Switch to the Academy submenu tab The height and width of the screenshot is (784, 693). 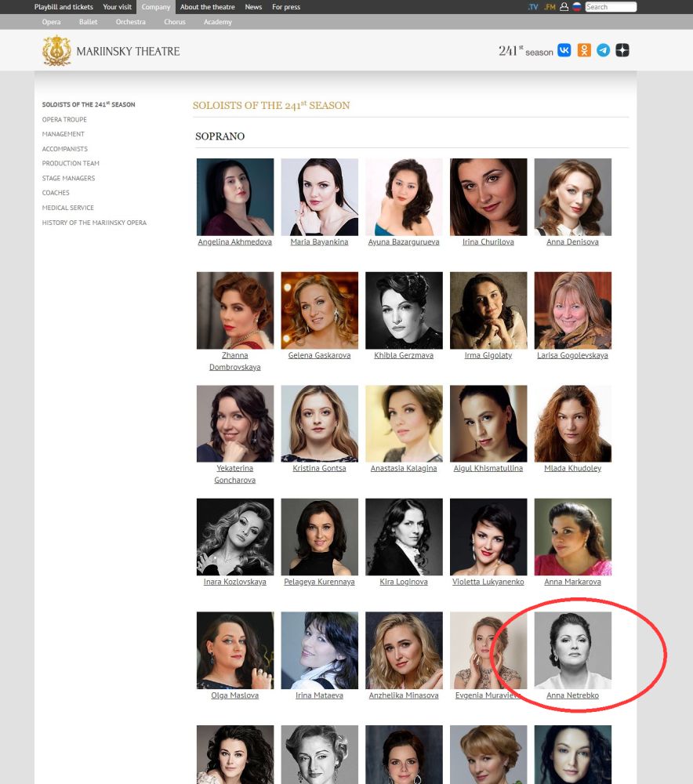[x=217, y=22]
